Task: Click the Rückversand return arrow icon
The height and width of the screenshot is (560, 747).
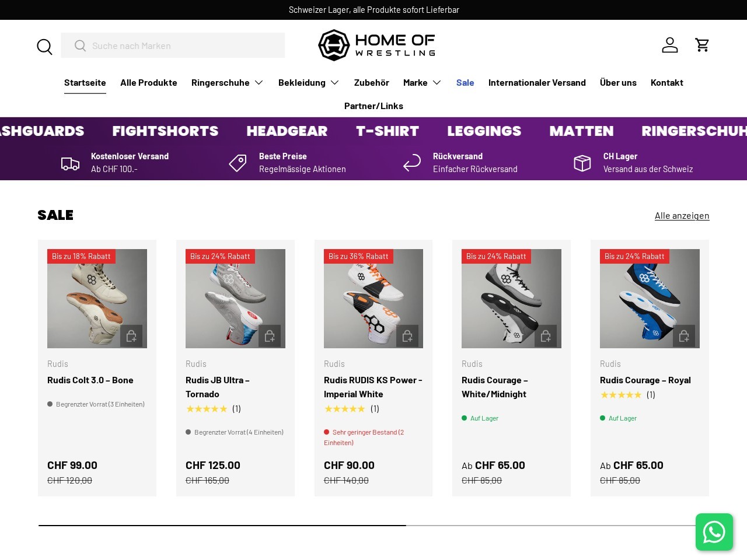Action: [412, 163]
